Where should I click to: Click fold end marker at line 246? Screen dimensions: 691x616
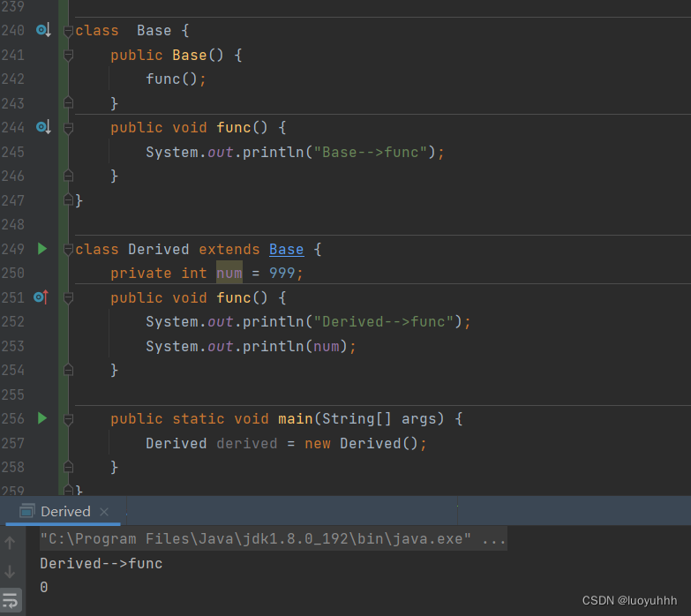pos(68,176)
